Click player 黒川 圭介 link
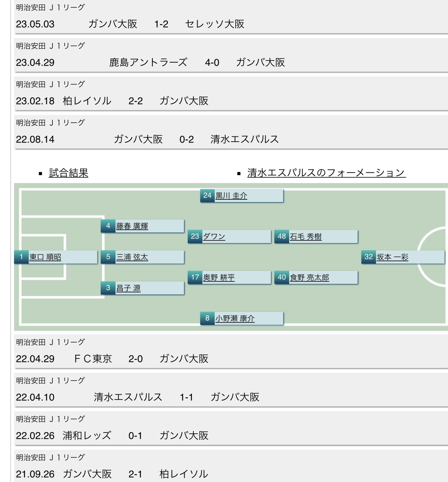The height and width of the screenshot is (482, 448). click(231, 196)
